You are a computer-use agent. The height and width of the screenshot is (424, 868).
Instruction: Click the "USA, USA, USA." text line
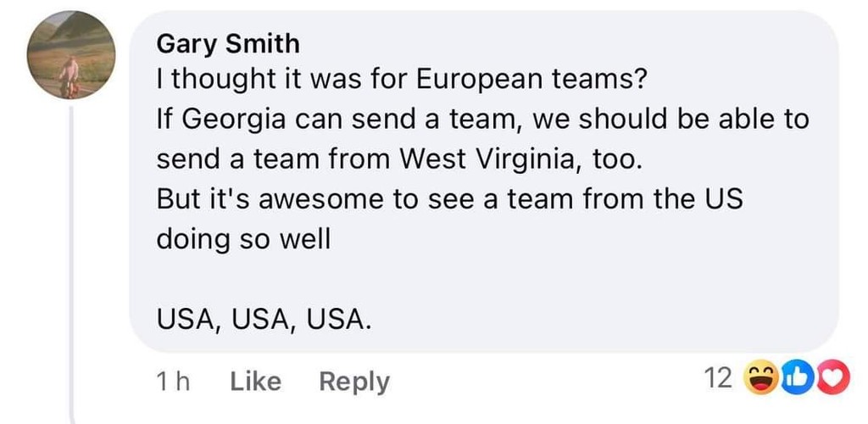264,321
